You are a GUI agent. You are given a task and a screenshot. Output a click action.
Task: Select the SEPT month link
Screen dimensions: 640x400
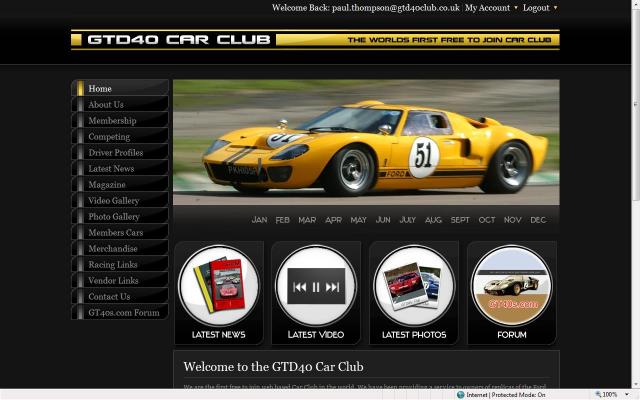point(460,220)
